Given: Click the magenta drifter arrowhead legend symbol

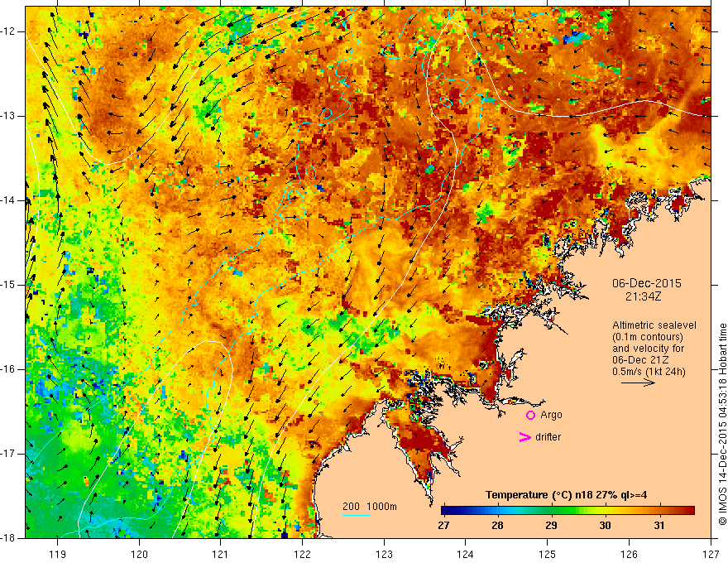Looking at the screenshot, I should 525,437.
